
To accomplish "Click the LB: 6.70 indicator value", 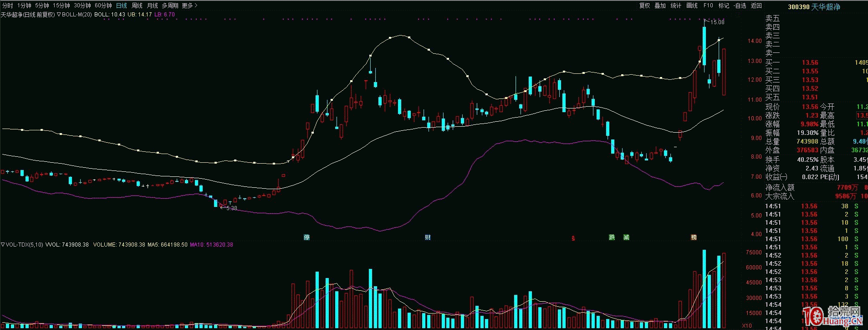I will coord(164,15).
